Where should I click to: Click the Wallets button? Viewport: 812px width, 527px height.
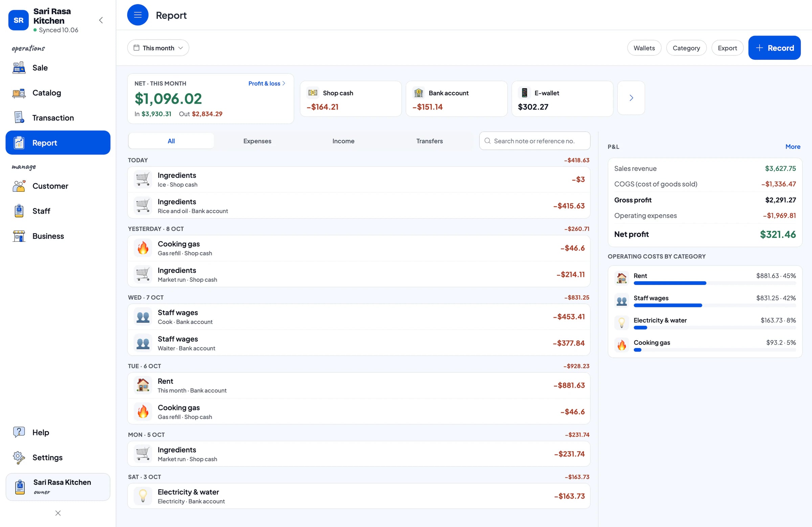coord(644,48)
